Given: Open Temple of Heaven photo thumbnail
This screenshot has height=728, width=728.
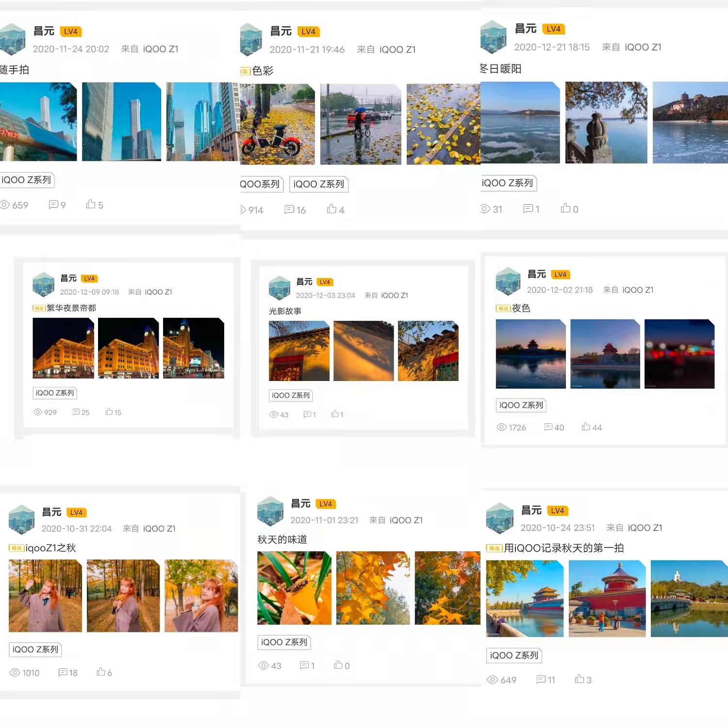Looking at the screenshot, I should (607, 598).
